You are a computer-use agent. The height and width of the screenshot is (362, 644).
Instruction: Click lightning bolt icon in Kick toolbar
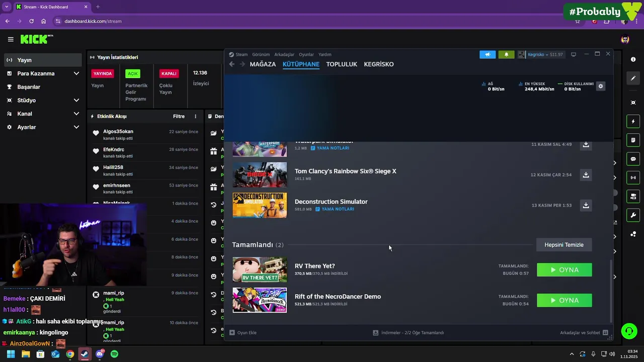click(633, 122)
